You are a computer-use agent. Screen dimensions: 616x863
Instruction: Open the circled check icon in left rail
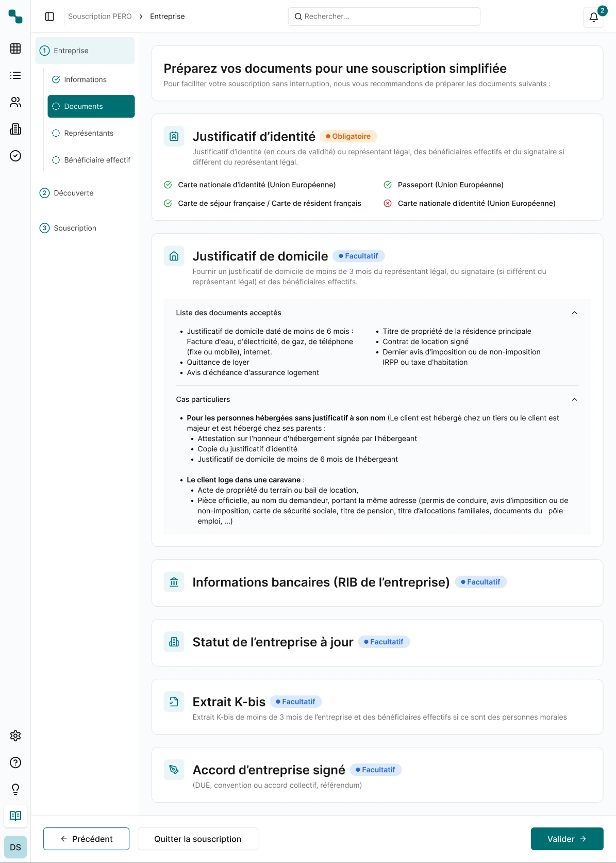click(x=15, y=156)
